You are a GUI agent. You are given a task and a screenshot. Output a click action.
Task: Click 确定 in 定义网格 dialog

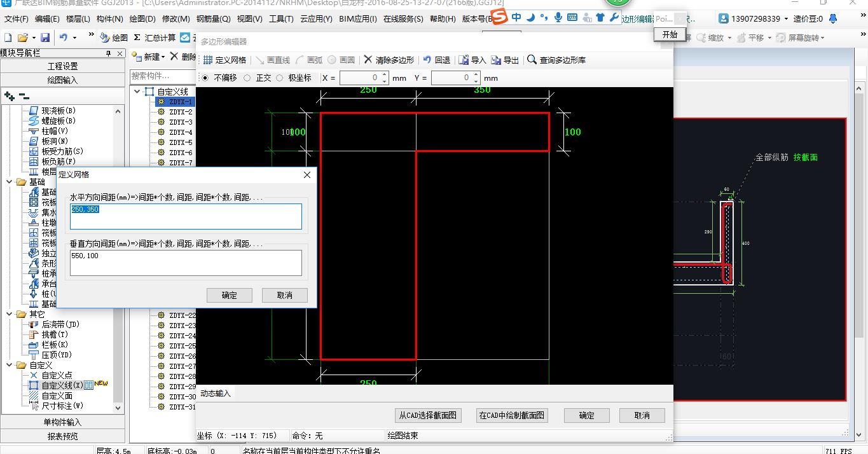coord(230,295)
